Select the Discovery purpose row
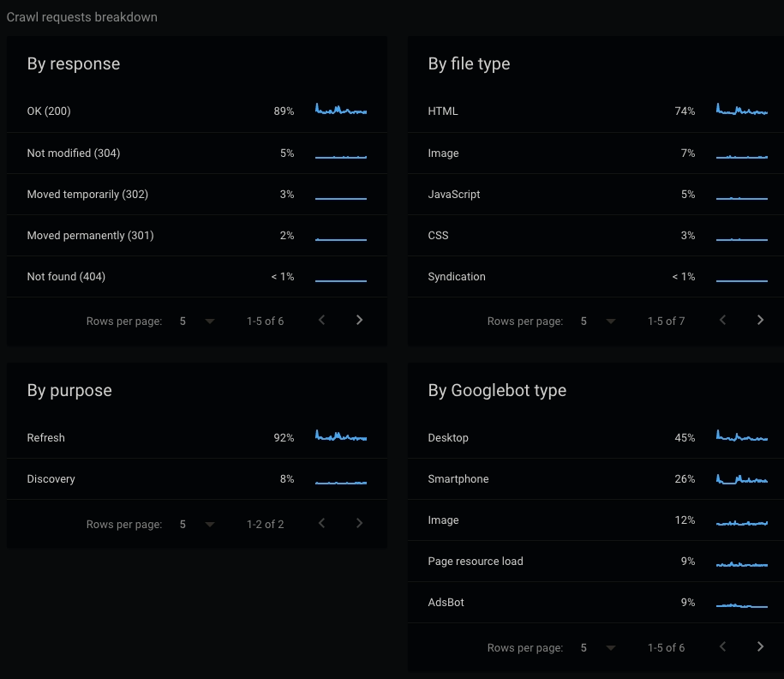This screenshot has width=784, height=679. (x=51, y=478)
